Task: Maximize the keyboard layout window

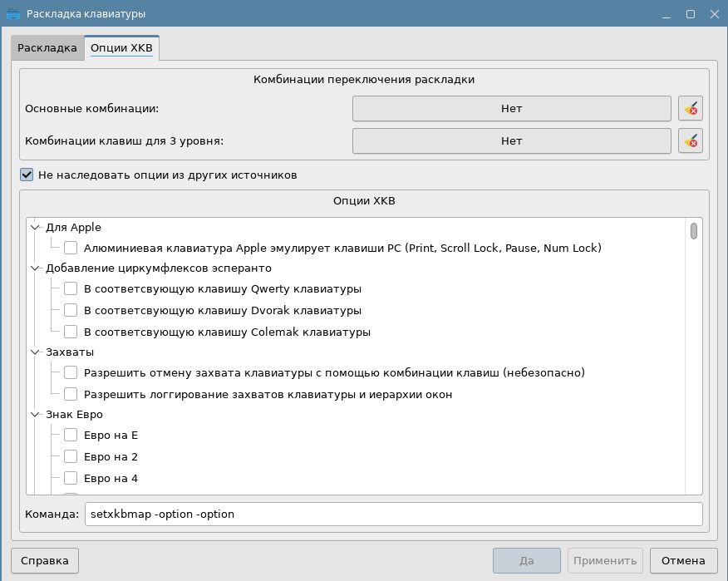Action: (690, 14)
